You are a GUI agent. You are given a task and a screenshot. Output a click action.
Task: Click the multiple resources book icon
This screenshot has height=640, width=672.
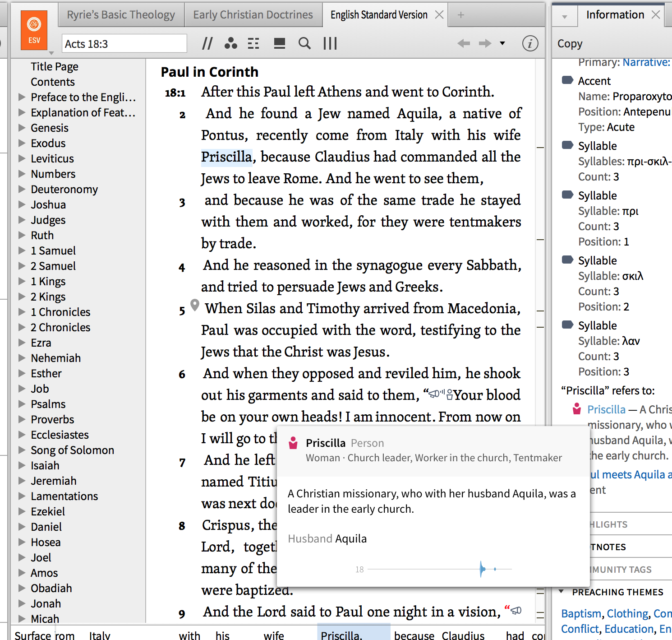(x=280, y=43)
